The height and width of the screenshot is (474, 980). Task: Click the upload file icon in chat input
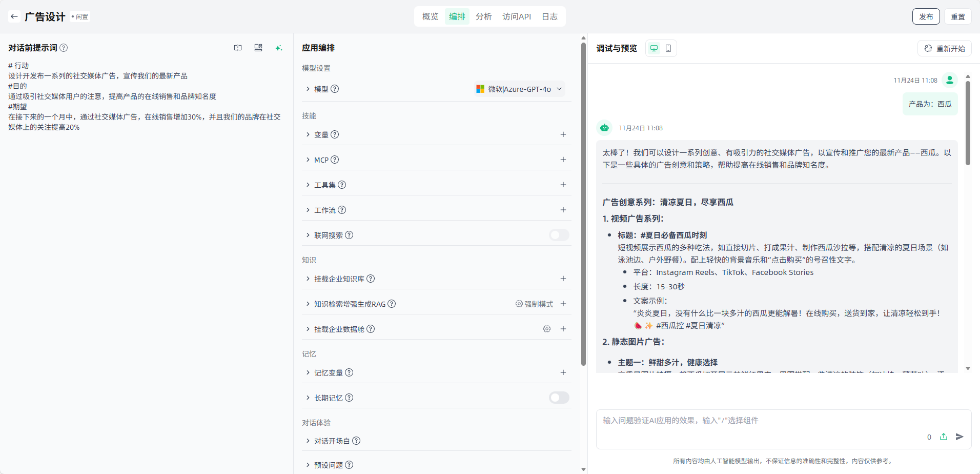point(944,437)
